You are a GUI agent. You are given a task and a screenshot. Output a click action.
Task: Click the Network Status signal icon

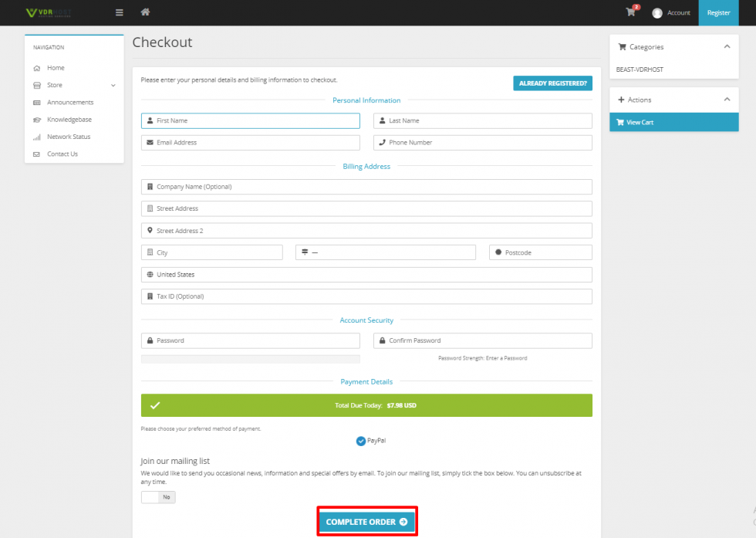[x=37, y=137]
